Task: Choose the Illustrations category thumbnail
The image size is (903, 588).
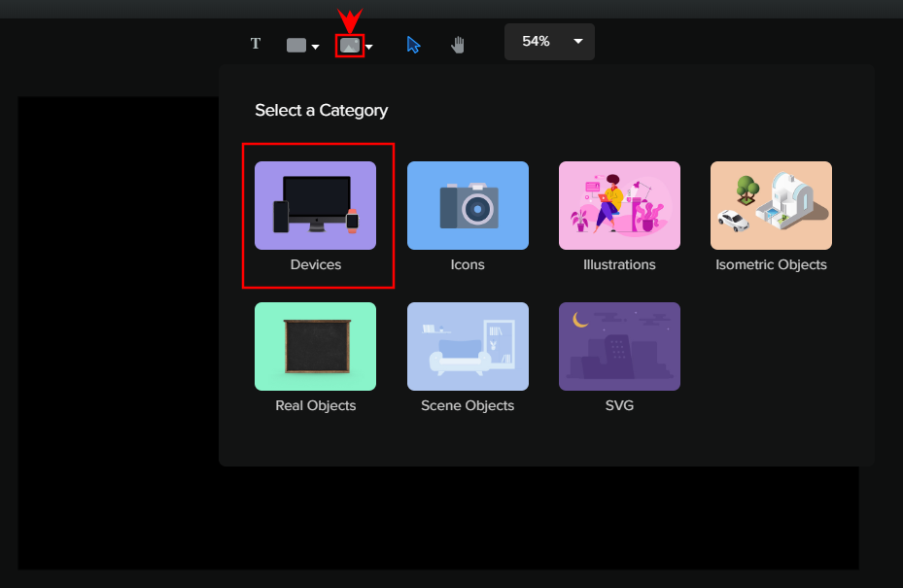Action: (x=620, y=206)
